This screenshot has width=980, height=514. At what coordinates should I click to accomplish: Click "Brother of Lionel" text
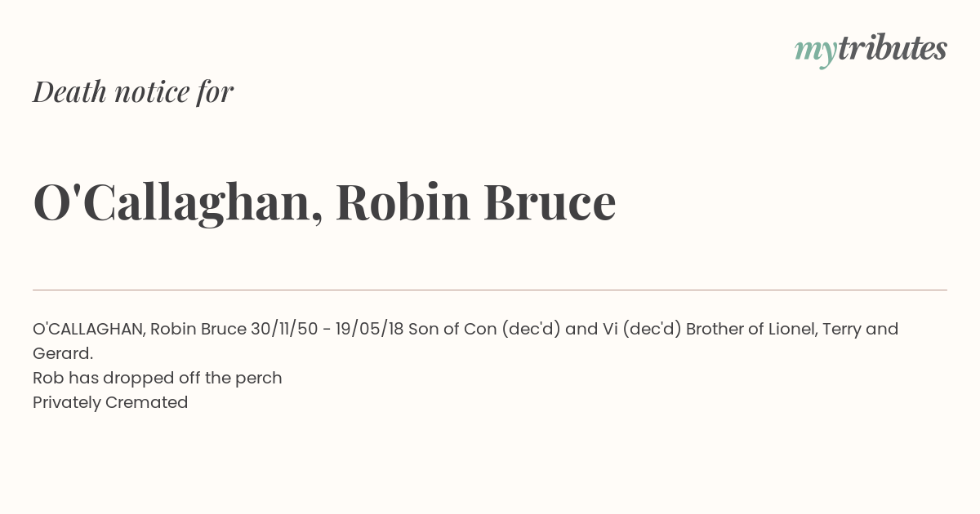coord(750,329)
